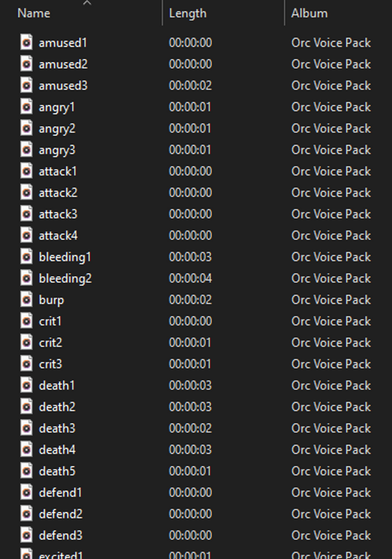Click the Name column header

tap(34, 13)
